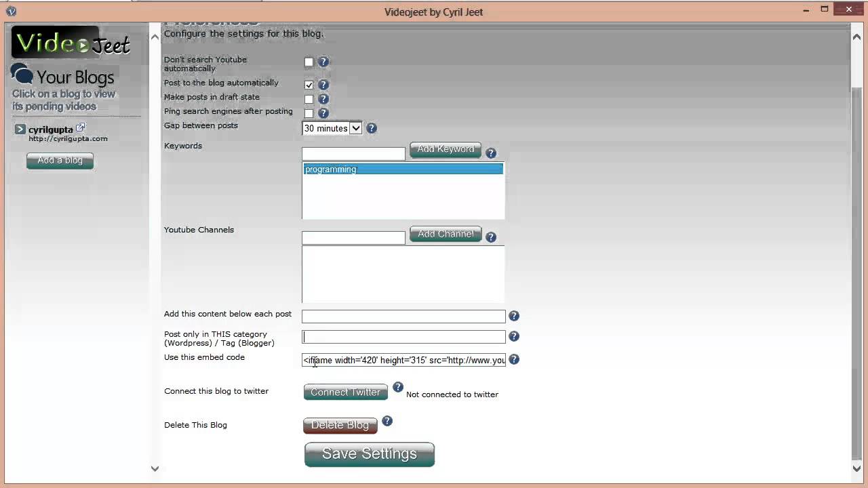Screen dimensions: 868x488
Task: Select the cyrilgupta blog in sidebar
Action: (50, 129)
